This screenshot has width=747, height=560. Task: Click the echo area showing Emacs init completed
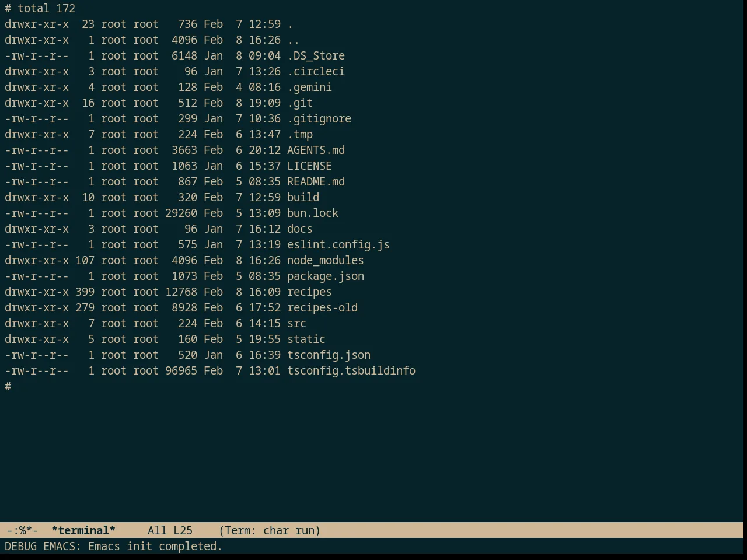114,546
